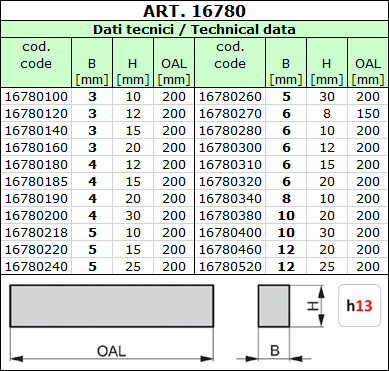Click H value 25 in row 16780240
Viewport: 389px width, 371px height.
click(x=133, y=267)
